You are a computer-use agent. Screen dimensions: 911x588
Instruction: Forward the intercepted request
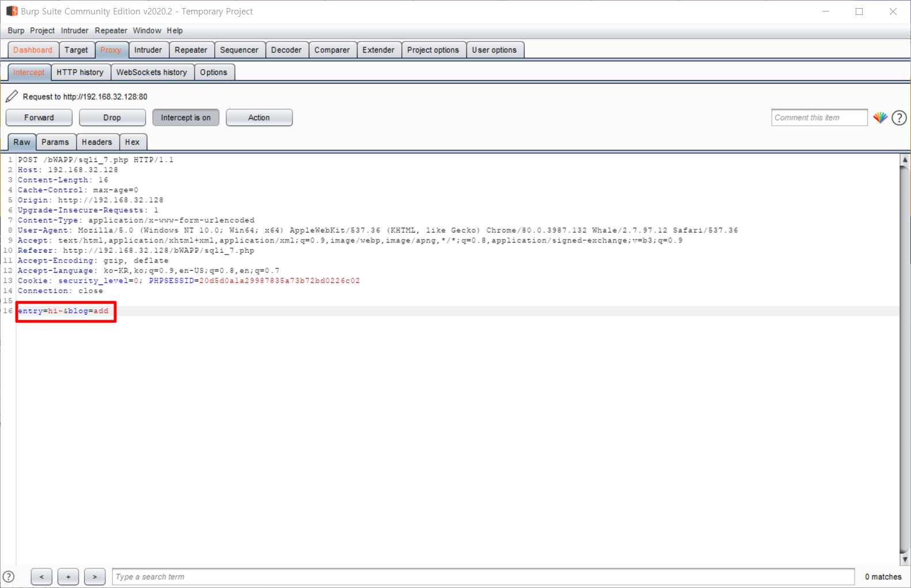click(x=39, y=117)
